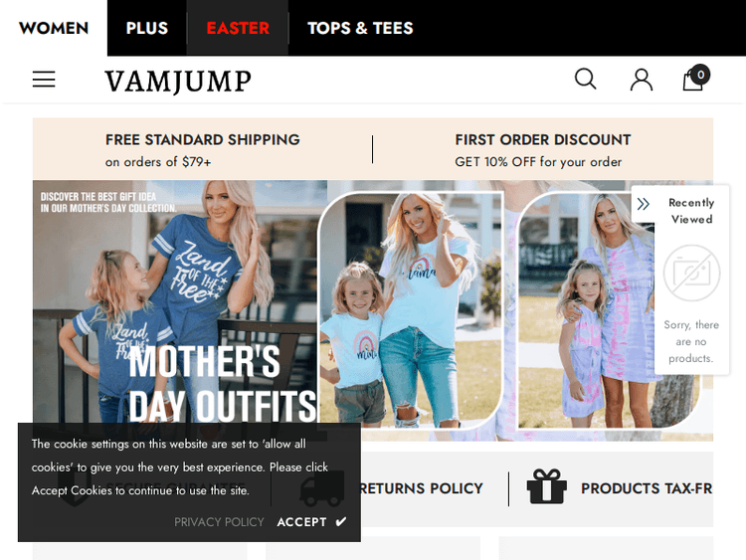Screen dimensions: 746x560
Task: Open the hamburger navigation menu
Action: (x=44, y=79)
